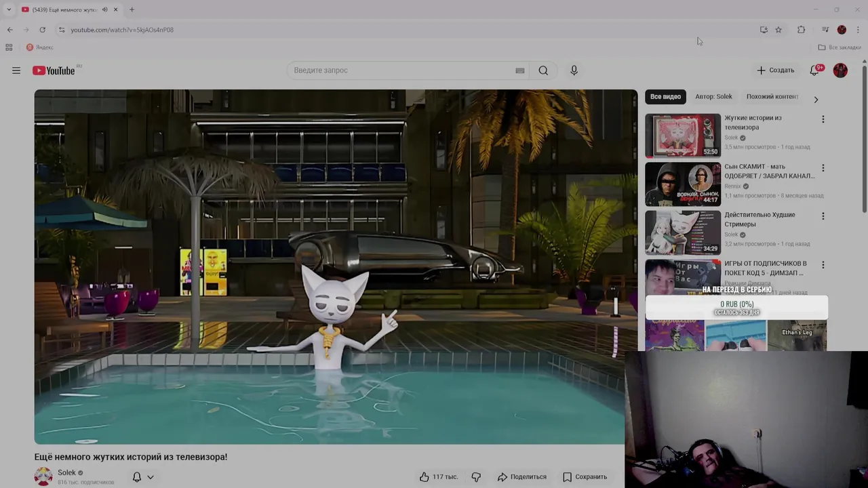Click the YouTube search magnifier button
Viewport: 868px width, 488px height.
tap(543, 70)
